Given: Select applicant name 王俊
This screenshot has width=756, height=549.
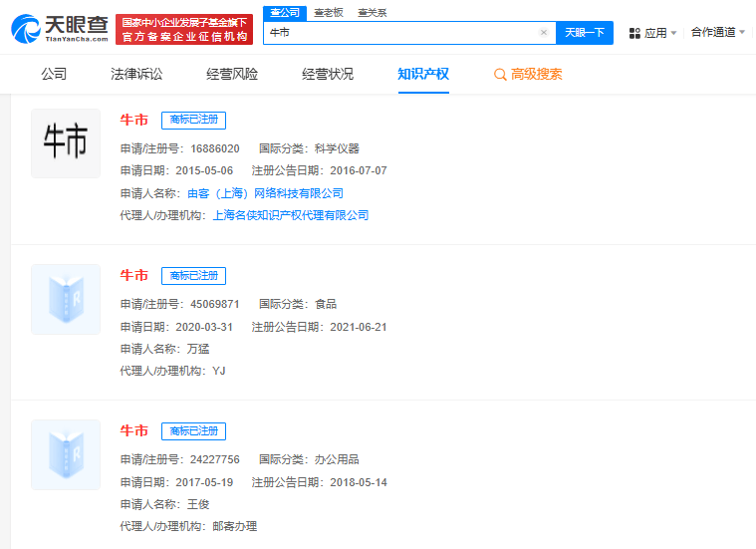Looking at the screenshot, I should click(x=198, y=504).
